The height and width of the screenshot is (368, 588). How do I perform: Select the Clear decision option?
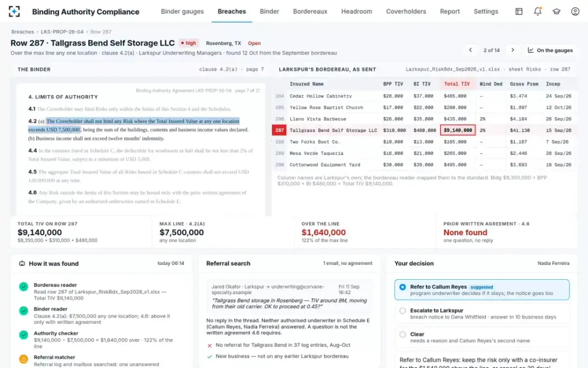tap(482, 337)
